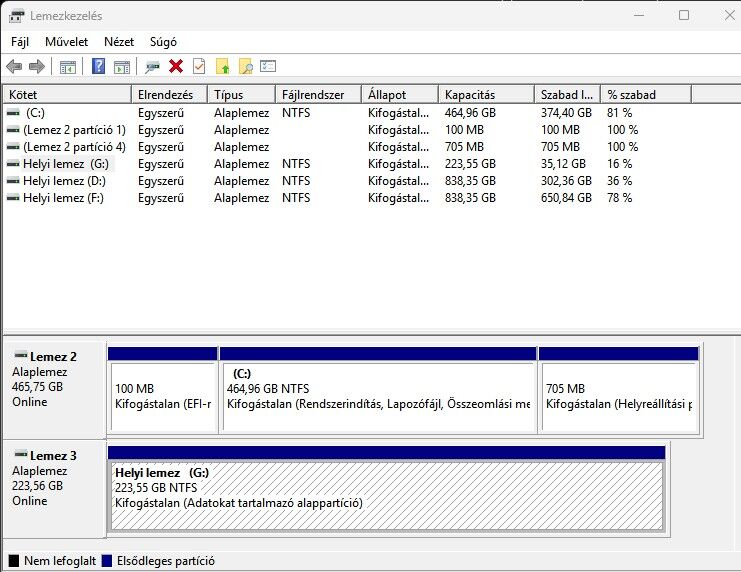741x572 pixels.
Task: Sort by the Kapacitás column header
Action: [x=486, y=95]
